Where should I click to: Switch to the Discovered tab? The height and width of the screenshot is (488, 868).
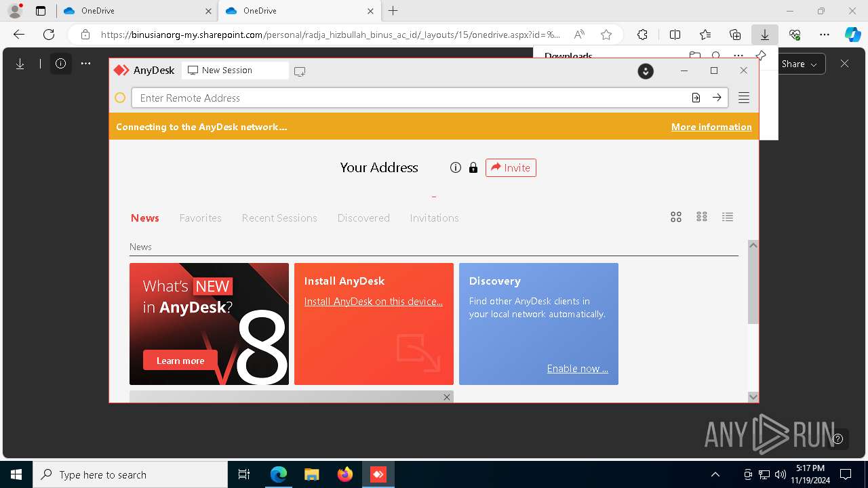pos(363,218)
